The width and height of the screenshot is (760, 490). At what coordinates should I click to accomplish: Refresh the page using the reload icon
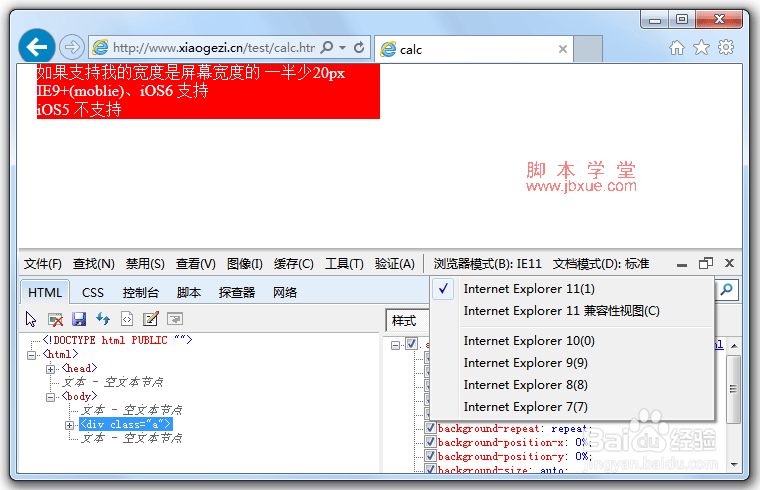359,47
